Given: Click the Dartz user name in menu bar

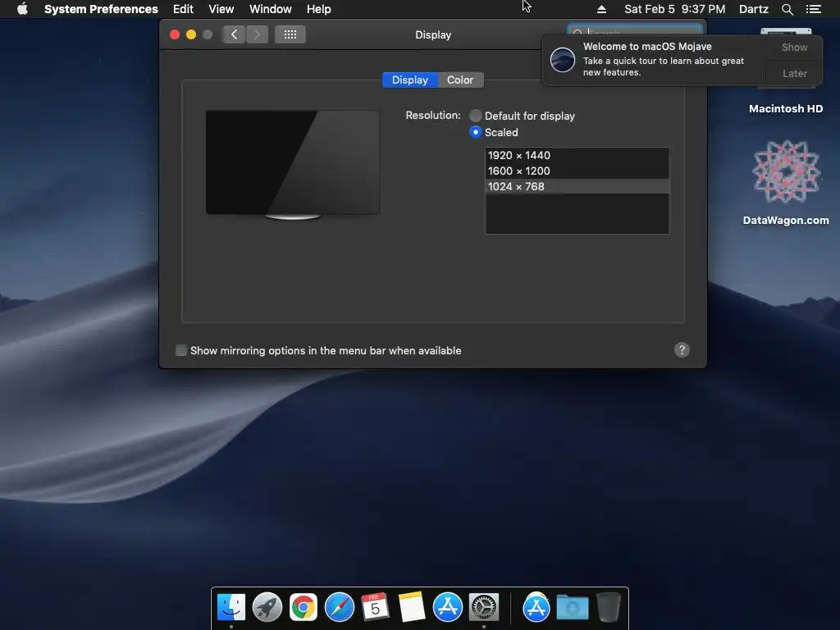Looking at the screenshot, I should tap(753, 9).
